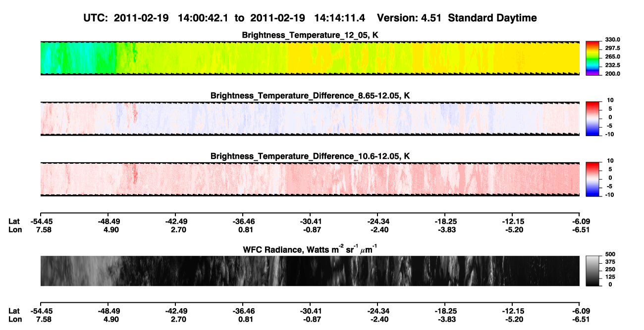The image size is (644, 330).
Task: Click the 'Lat' label under the 10.6-12.05 panel
Action: (x=14, y=221)
